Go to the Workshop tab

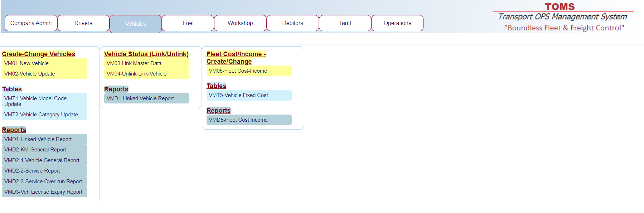click(x=240, y=23)
